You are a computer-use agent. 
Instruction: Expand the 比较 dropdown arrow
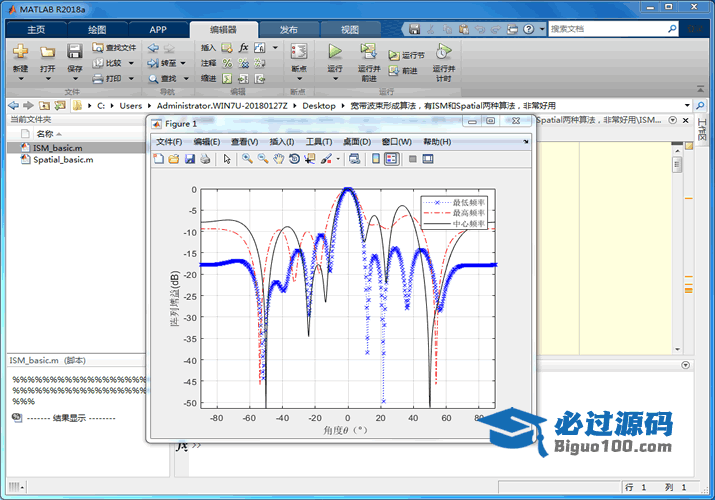tap(131, 63)
